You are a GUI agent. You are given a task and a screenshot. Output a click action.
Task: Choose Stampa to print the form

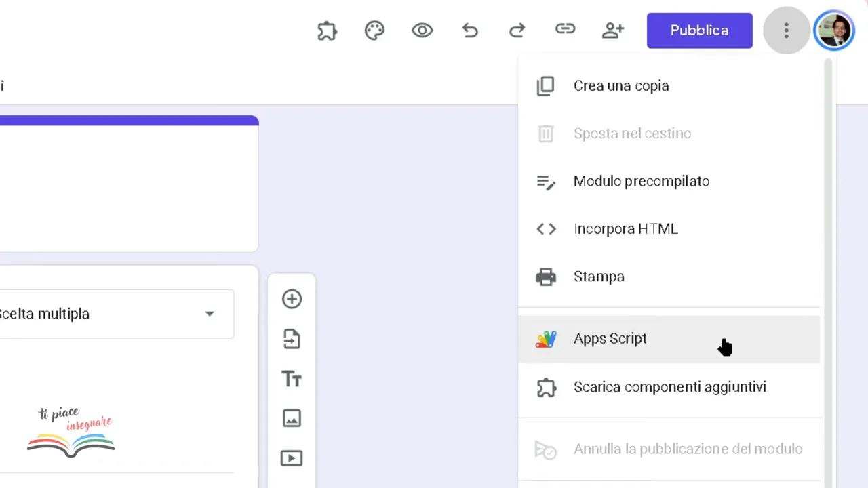point(669,277)
